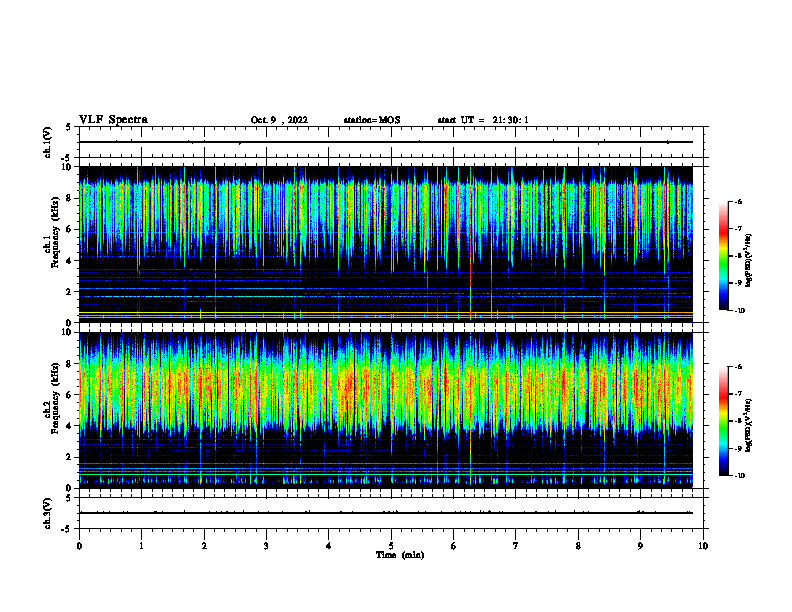Click the ch.2 color bar log(PSD) label

pyautogui.click(x=749, y=425)
